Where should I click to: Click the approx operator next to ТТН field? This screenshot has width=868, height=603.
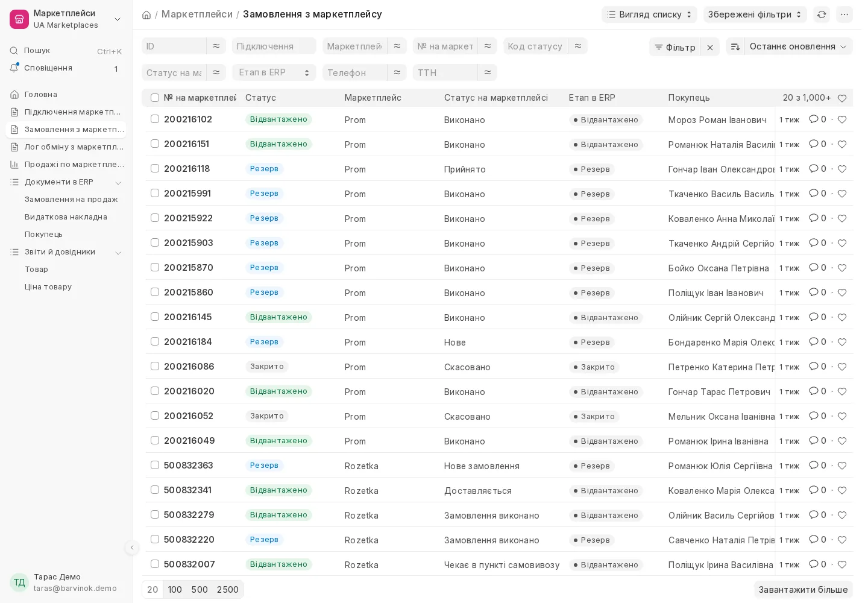tap(488, 72)
